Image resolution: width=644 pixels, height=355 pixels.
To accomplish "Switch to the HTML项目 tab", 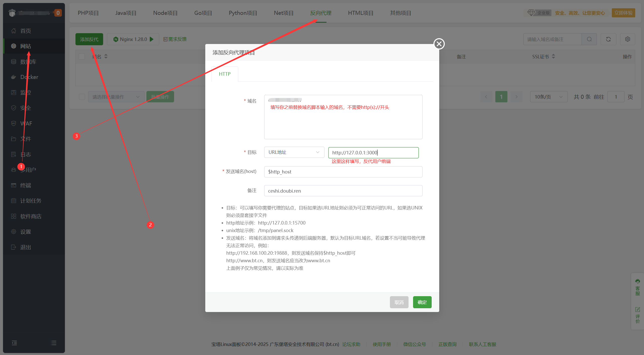I will pos(360,13).
